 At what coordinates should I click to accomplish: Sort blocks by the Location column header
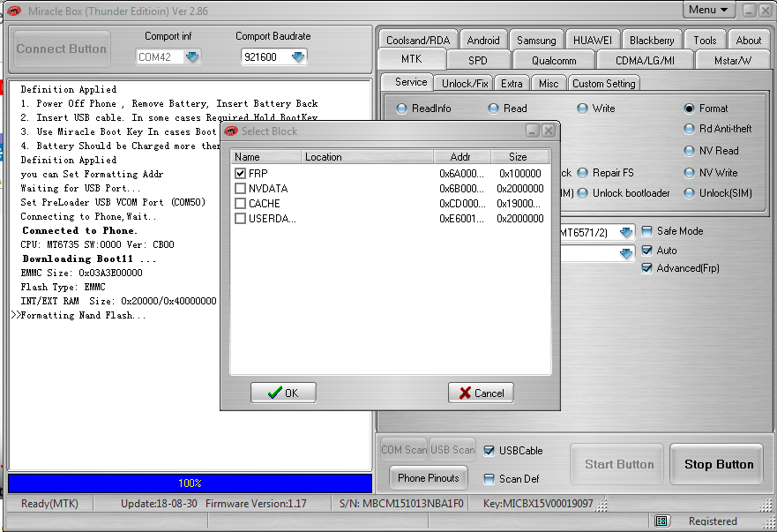tap(367, 157)
